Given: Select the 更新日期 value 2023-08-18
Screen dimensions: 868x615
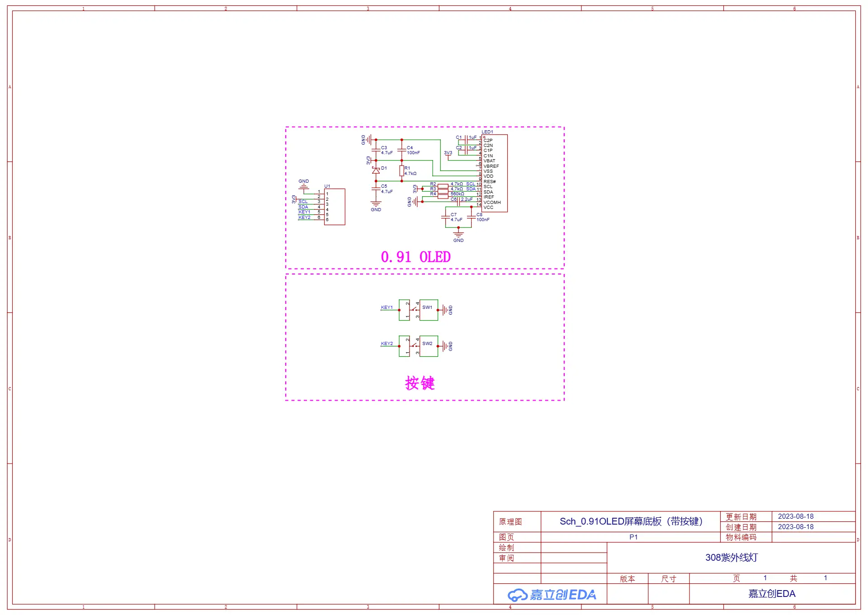Looking at the screenshot, I should coord(796,516).
